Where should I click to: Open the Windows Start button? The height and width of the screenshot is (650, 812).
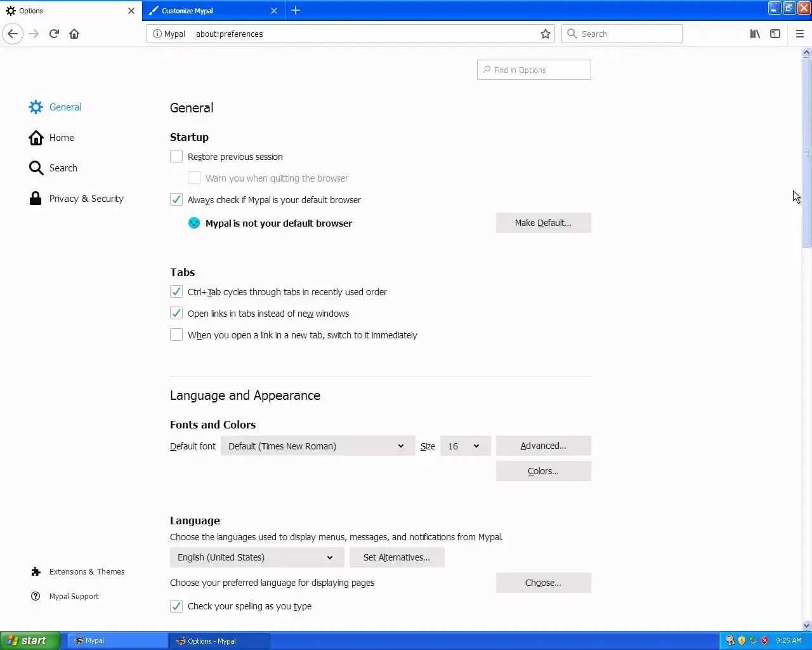[30, 640]
